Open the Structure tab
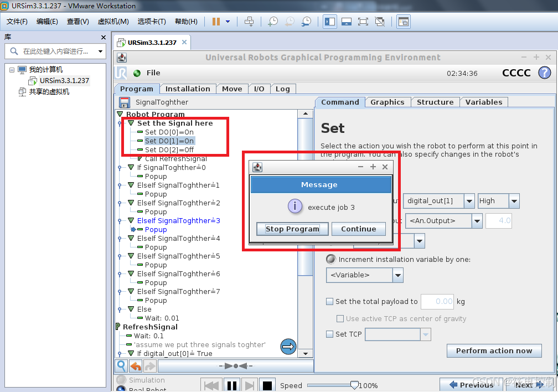This screenshot has width=558, height=392. click(x=435, y=102)
